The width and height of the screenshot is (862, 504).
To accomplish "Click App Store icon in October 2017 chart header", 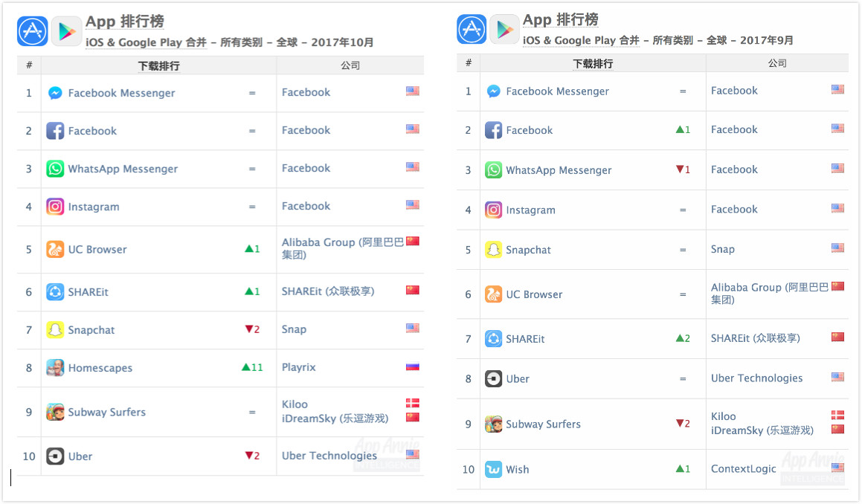I will point(33,31).
